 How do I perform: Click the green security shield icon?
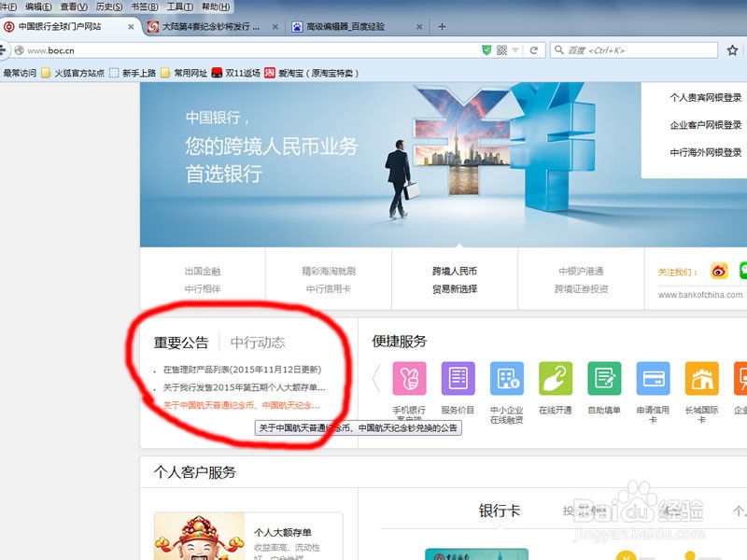486,50
